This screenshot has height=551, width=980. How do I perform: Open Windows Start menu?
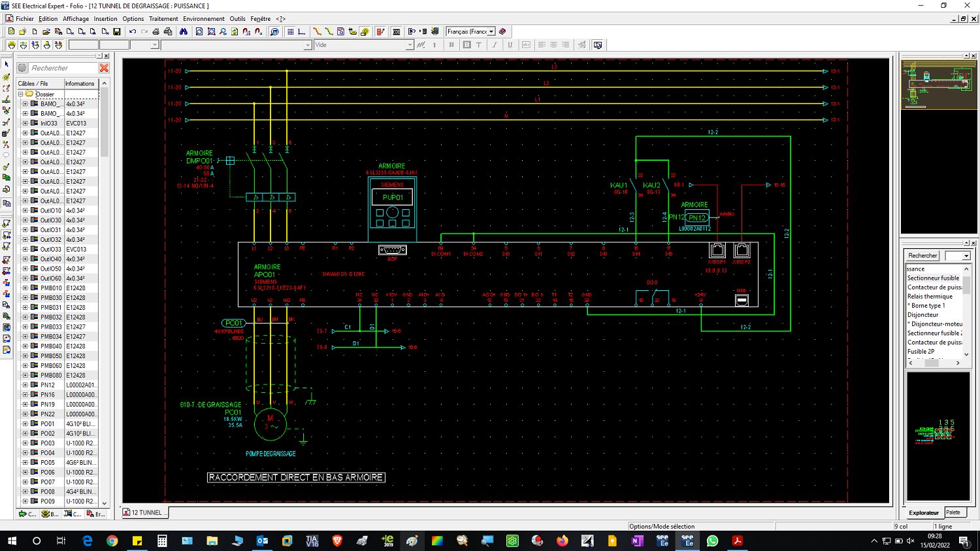tap(12, 541)
